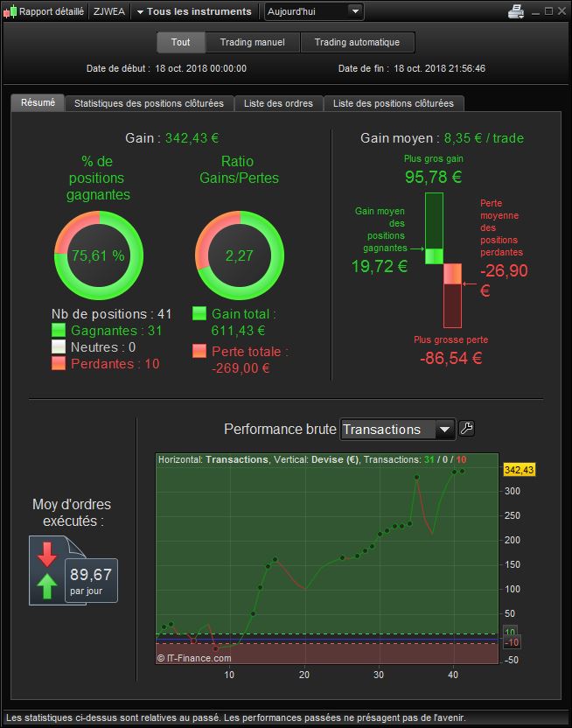The image size is (572, 728).
Task: Click the candlestick app icon
Action: click(x=10, y=11)
